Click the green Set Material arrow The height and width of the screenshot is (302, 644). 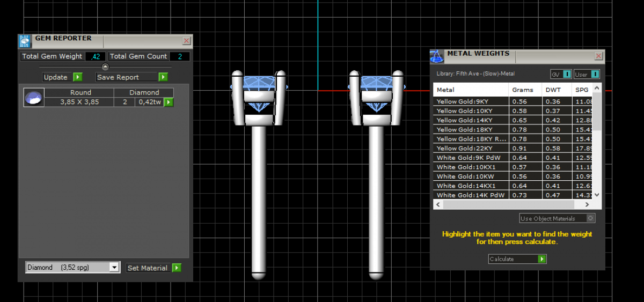pos(177,268)
